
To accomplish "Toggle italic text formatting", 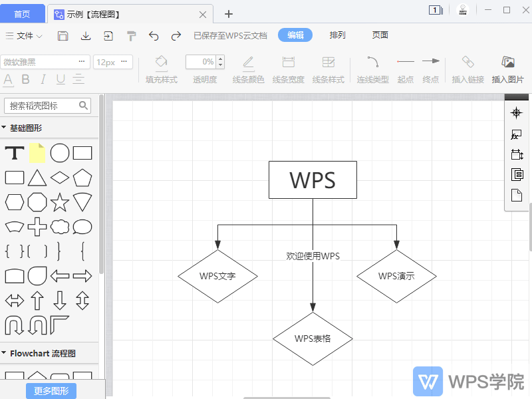I will [43, 79].
